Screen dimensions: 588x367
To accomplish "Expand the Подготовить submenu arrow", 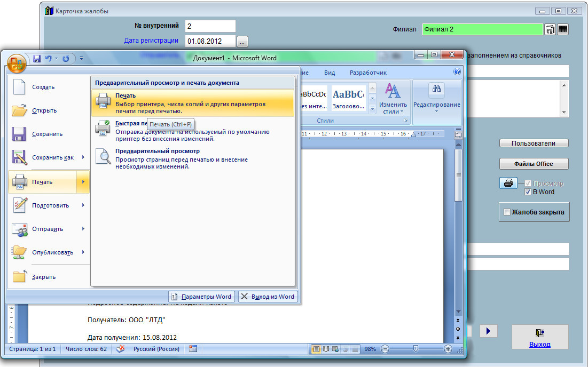I will coord(83,205).
